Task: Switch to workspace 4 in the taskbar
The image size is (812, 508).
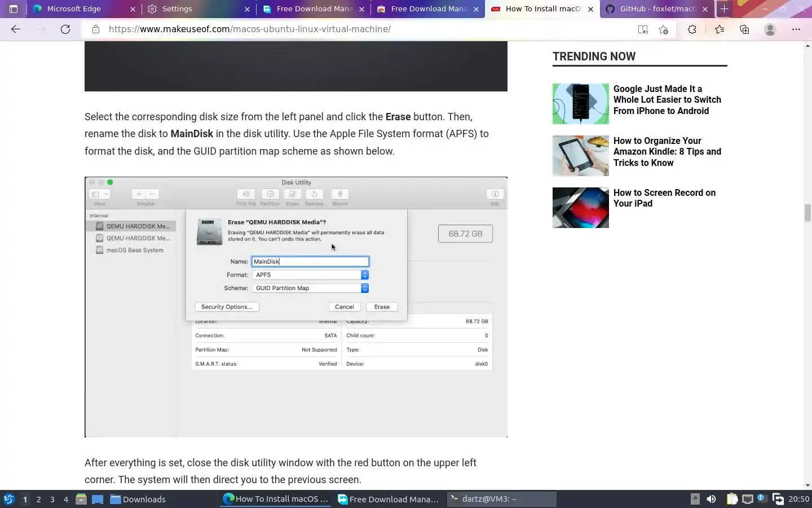Action: coord(65,499)
